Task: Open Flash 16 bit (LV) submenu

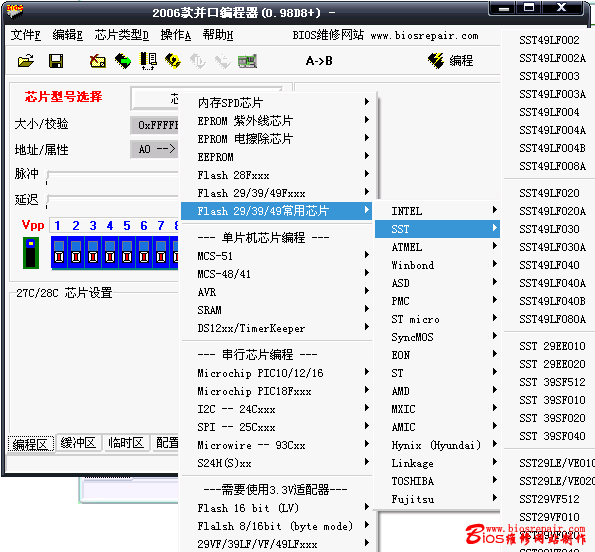Action: [276, 508]
